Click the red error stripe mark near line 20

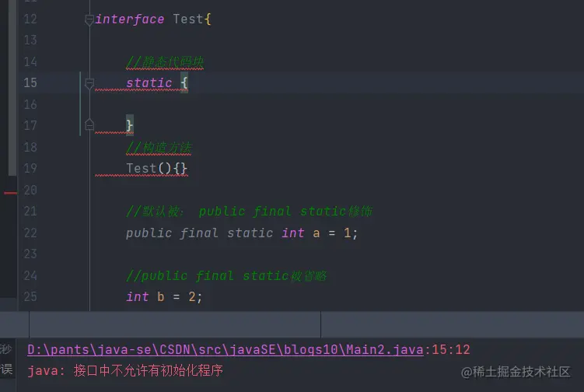(10, 193)
